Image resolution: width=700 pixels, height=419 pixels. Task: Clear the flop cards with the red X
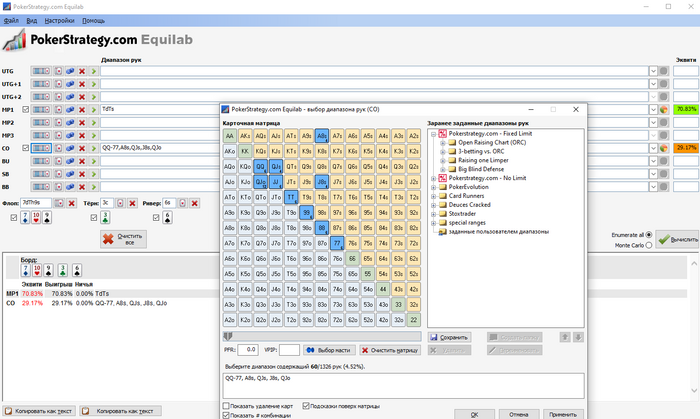[71, 203]
